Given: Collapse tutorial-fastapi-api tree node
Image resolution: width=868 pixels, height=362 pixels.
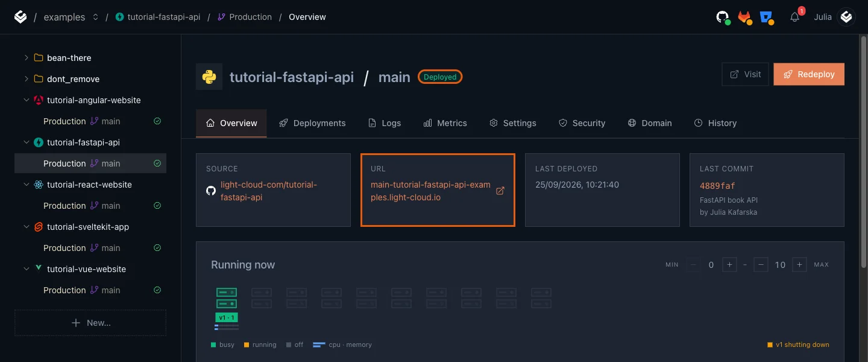Looking at the screenshot, I should (x=26, y=142).
